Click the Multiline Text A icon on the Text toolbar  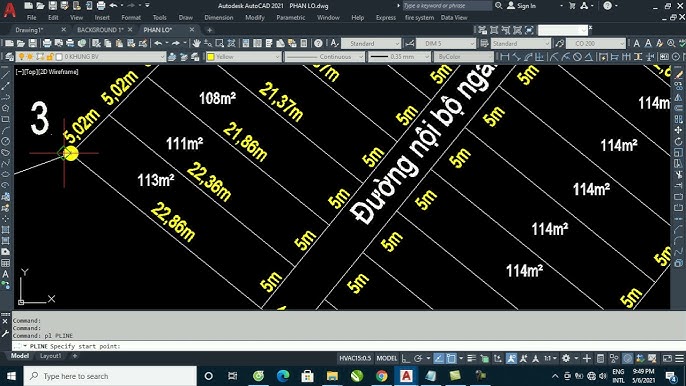pyautogui.click(x=637, y=43)
